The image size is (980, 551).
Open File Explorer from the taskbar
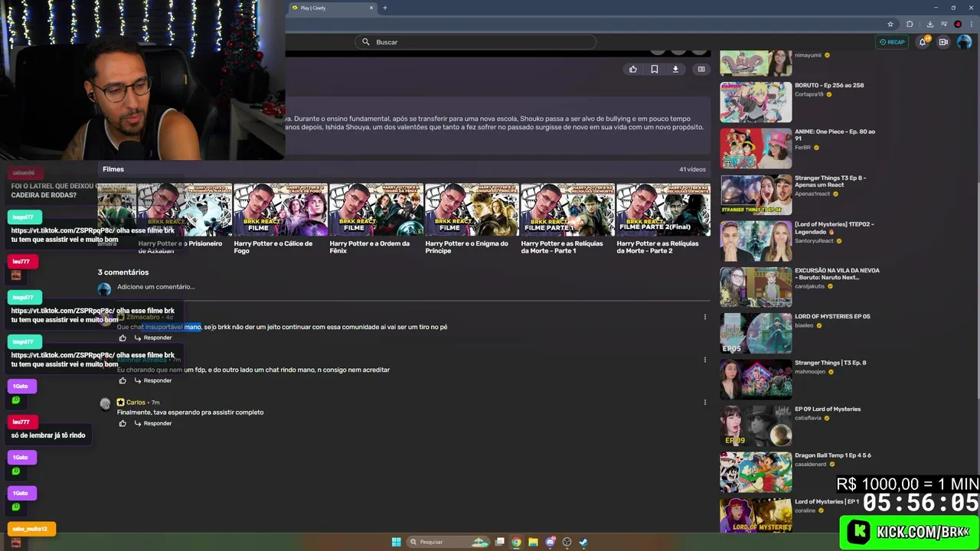coord(533,542)
